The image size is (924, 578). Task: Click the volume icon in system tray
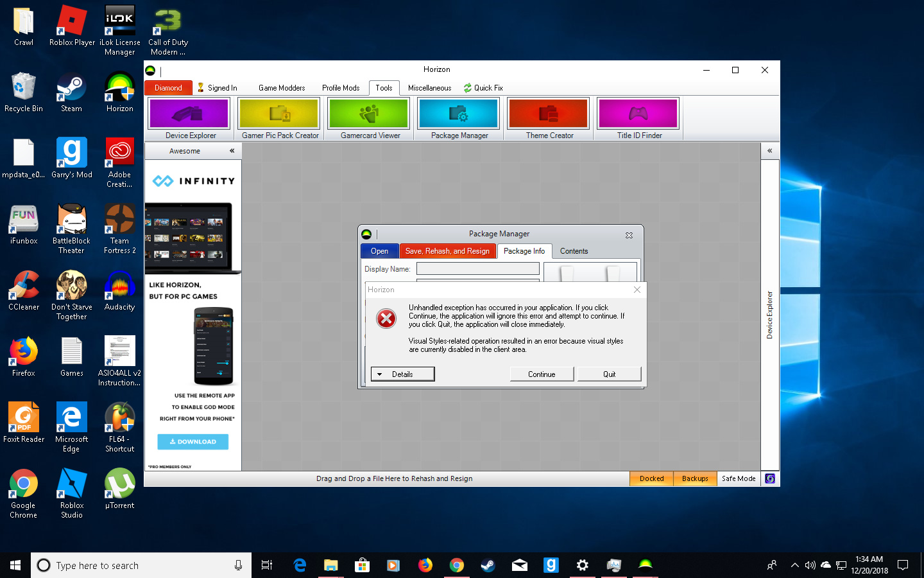(x=810, y=565)
